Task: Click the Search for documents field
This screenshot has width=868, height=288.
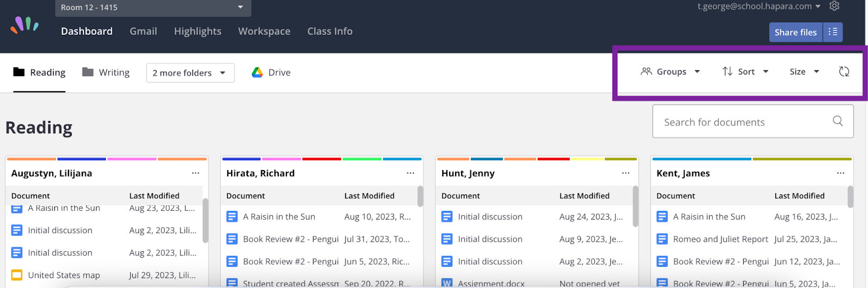Action: pyautogui.click(x=753, y=122)
